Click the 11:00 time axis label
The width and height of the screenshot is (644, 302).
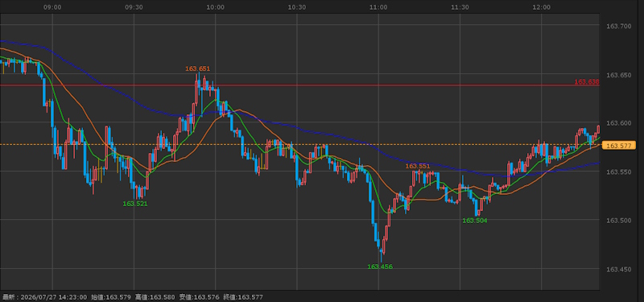[x=378, y=7]
